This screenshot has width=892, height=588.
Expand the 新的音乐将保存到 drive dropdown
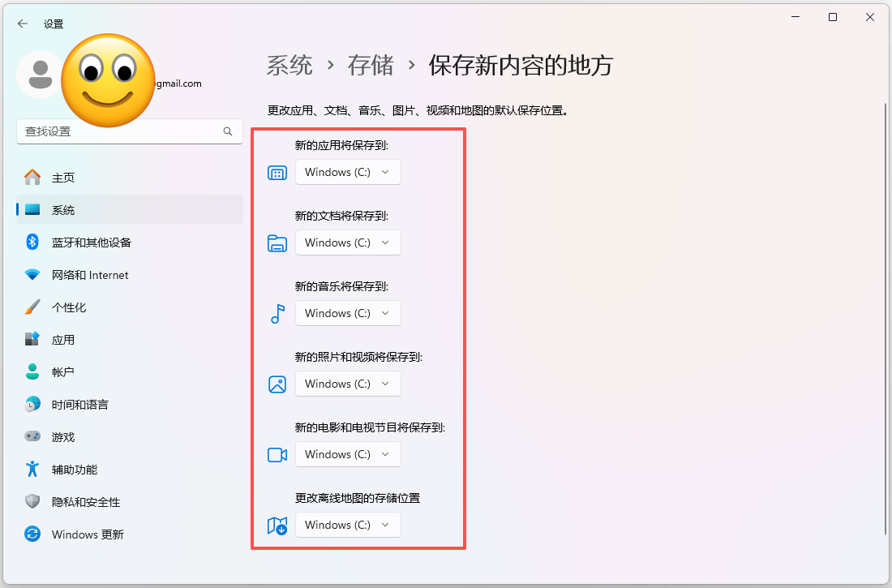[348, 313]
